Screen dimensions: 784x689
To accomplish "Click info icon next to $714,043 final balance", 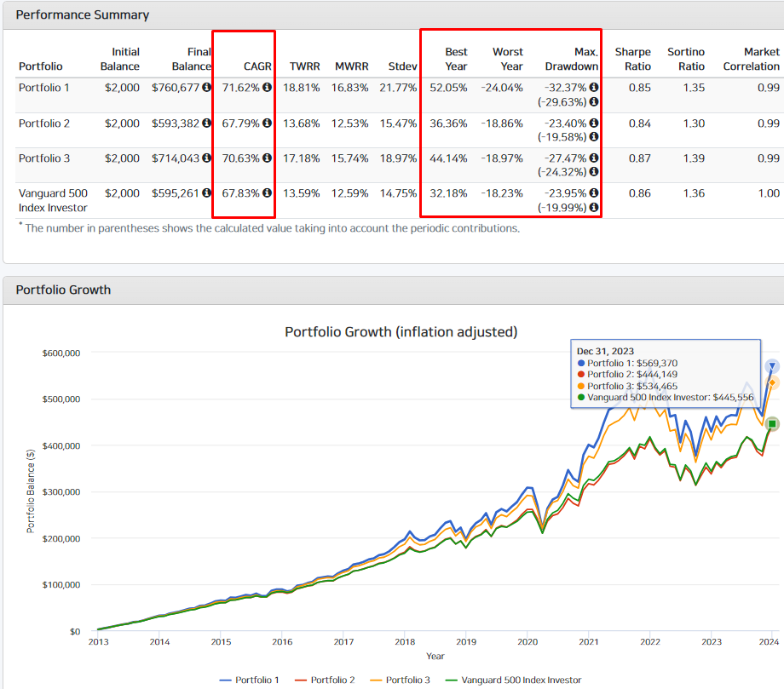I will (206, 158).
